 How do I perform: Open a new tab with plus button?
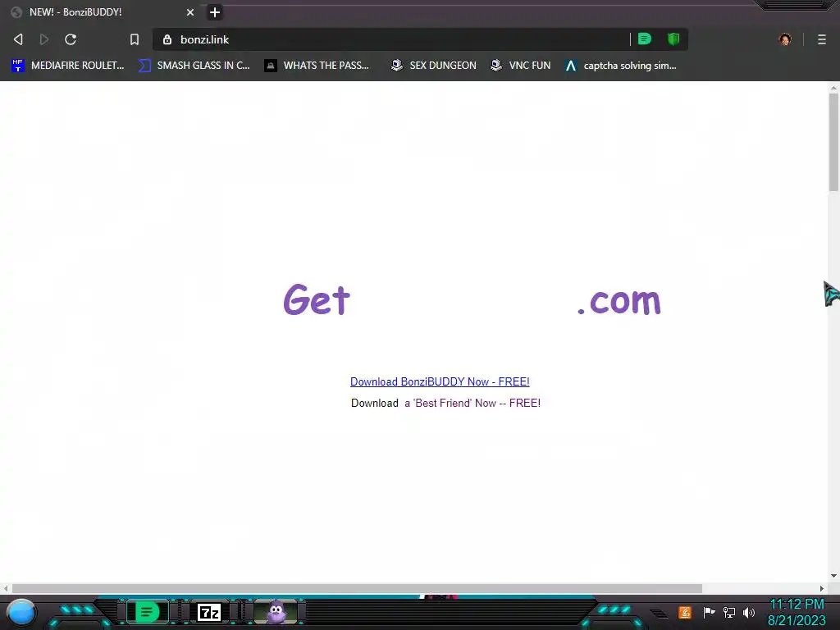coord(214,12)
